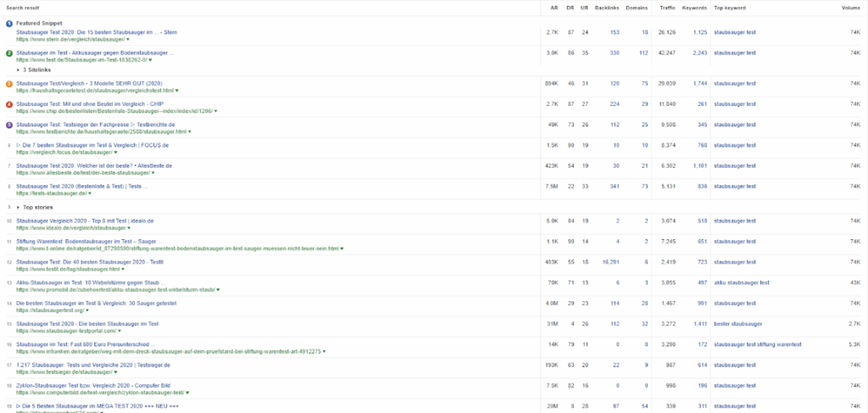Click the red position 4 badge

tap(8, 104)
